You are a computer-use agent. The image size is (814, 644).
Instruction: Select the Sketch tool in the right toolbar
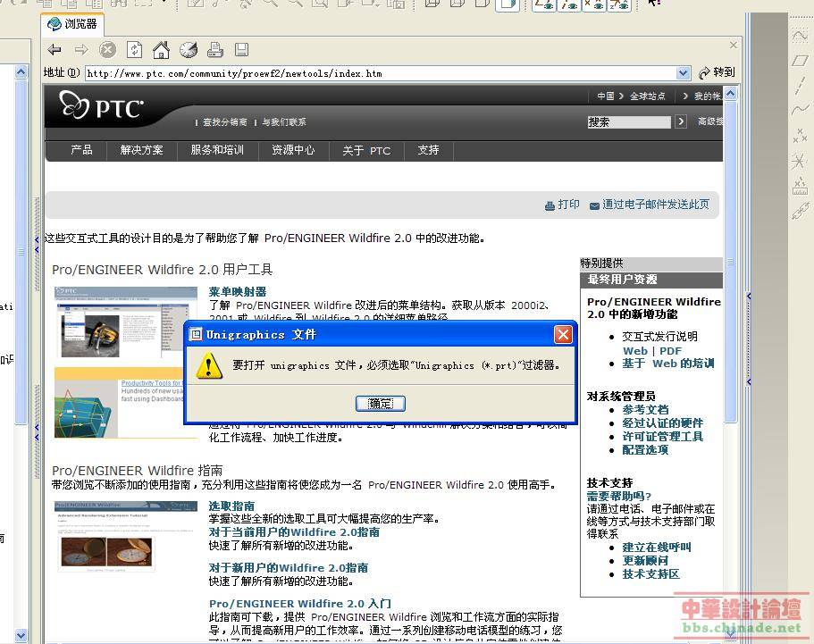(800, 36)
